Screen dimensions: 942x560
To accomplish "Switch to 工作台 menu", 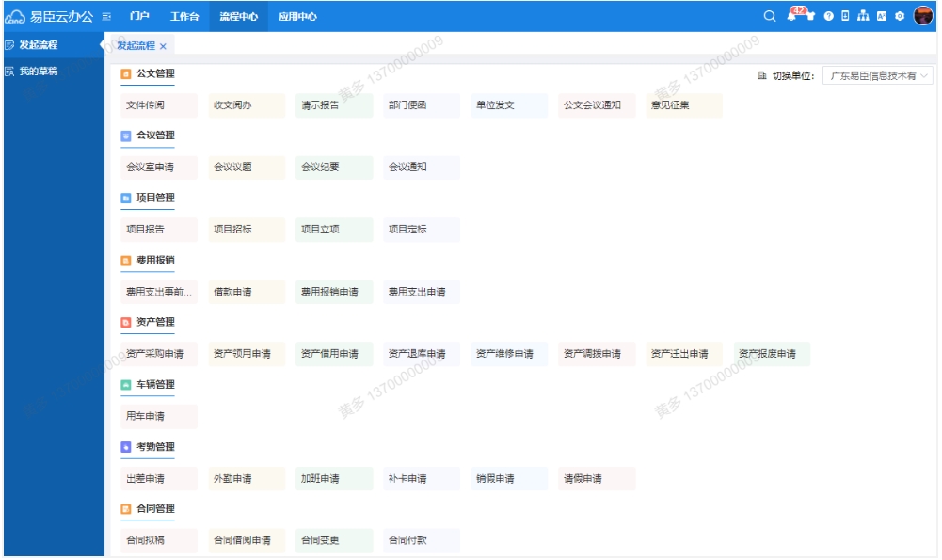I will (184, 16).
